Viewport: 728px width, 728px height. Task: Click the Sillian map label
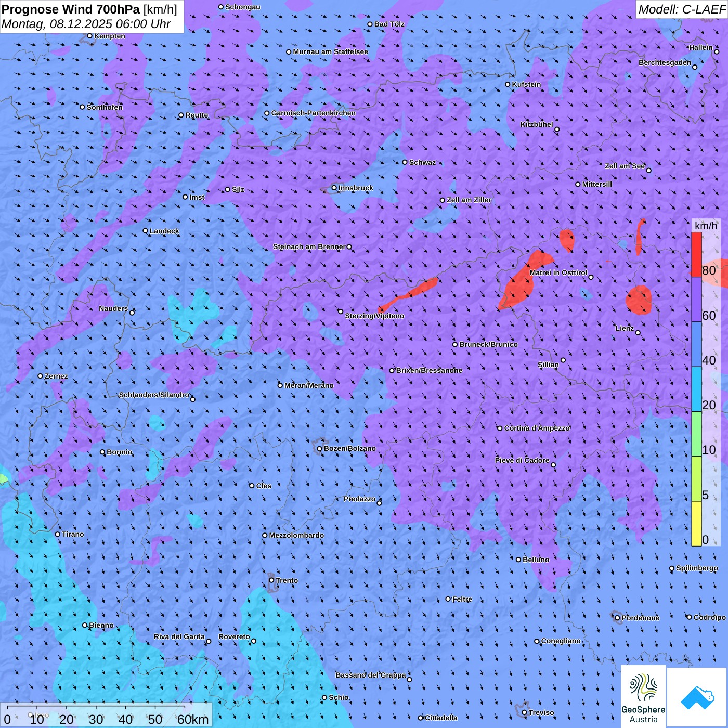point(548,365)
